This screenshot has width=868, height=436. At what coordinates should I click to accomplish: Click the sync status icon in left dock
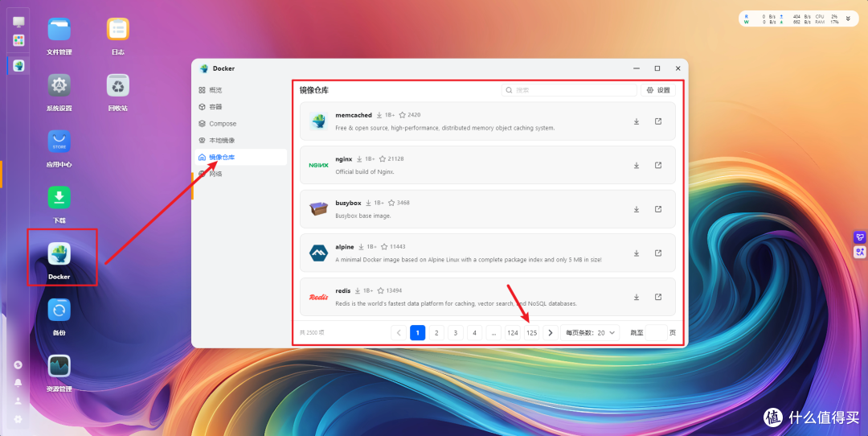tap(18, 364)
